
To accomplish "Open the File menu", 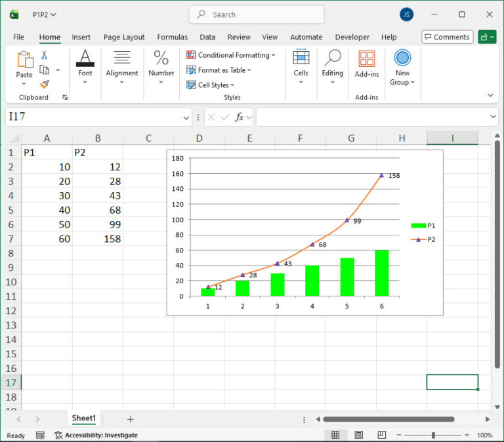I will coord(18,37).
